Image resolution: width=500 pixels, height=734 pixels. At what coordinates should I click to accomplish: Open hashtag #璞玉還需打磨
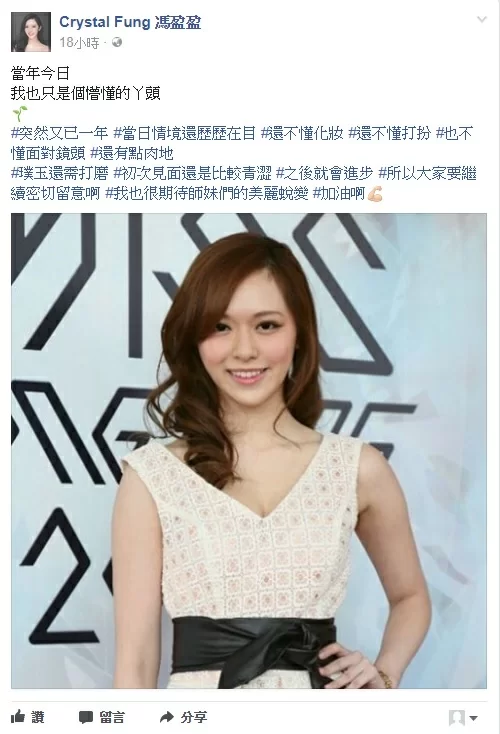tap(59, 174)
